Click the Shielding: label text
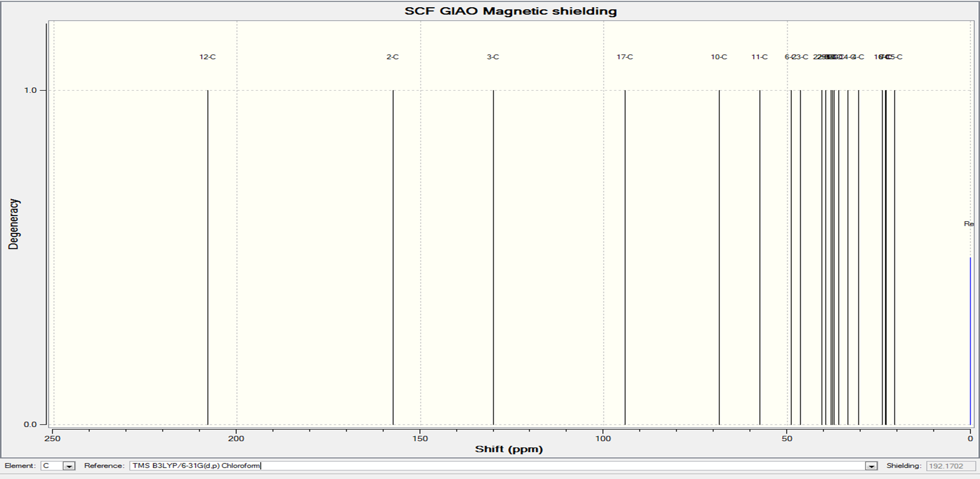The image size is (980, 479). click(x=903, y=466)
